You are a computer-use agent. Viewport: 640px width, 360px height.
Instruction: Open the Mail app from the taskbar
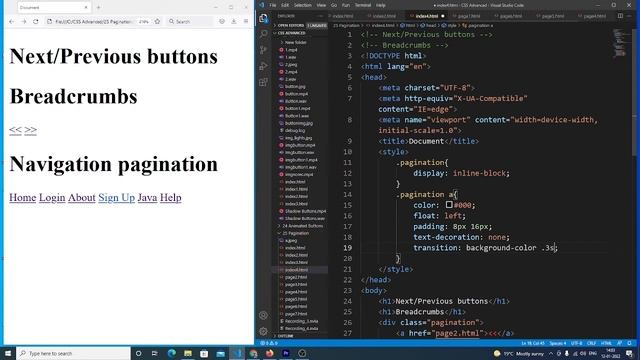coord(220,353)
